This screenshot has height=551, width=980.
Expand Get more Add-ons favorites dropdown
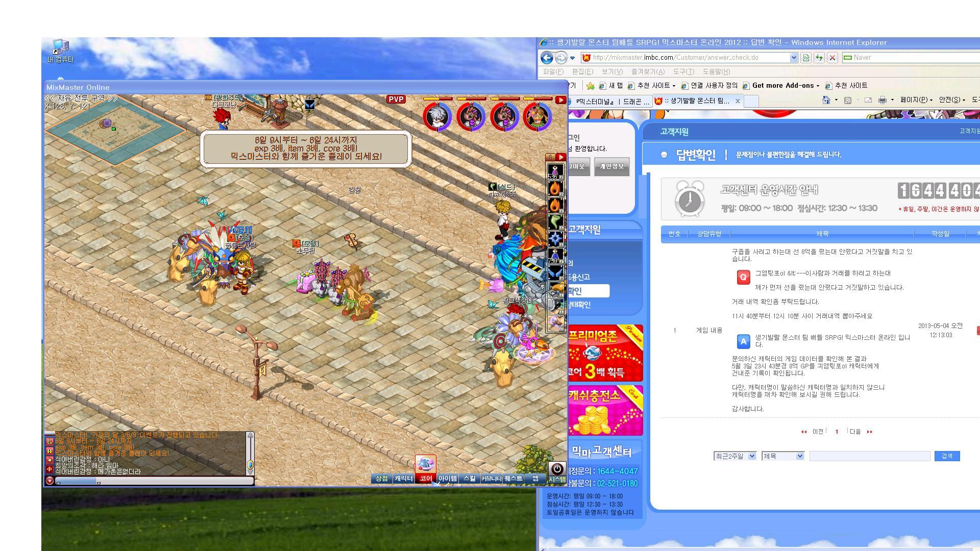(818, 86)
